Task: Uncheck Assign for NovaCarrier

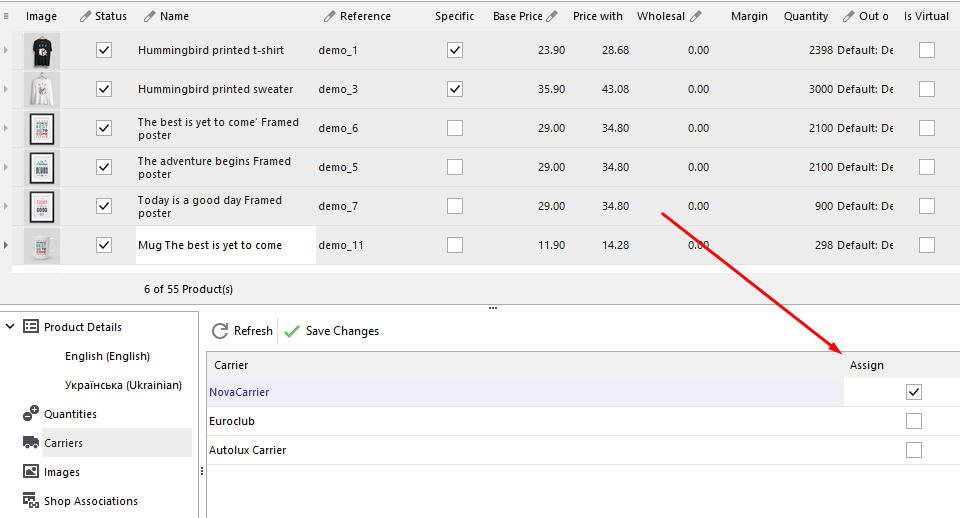Action: click(x=914, y=392)
